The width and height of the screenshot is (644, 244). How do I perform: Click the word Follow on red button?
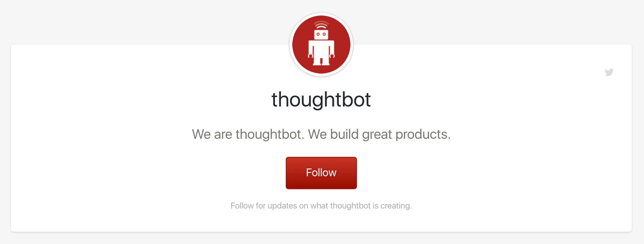[x=321, y=173]
